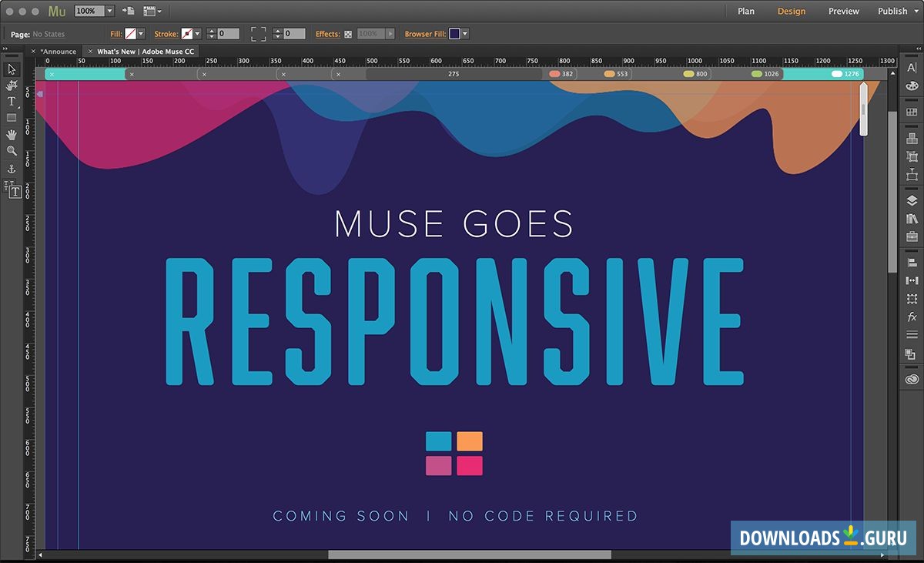Select the Zoom tool

tap(12, 150)
